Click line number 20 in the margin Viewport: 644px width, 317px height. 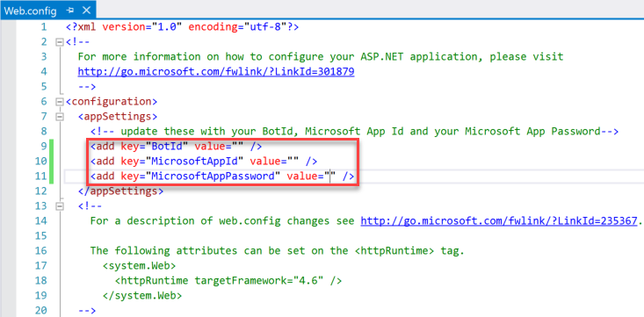coord(40,311)
